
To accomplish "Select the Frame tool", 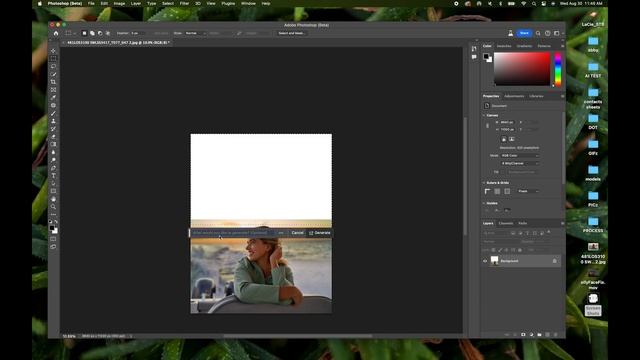I will tap(53, 90).
